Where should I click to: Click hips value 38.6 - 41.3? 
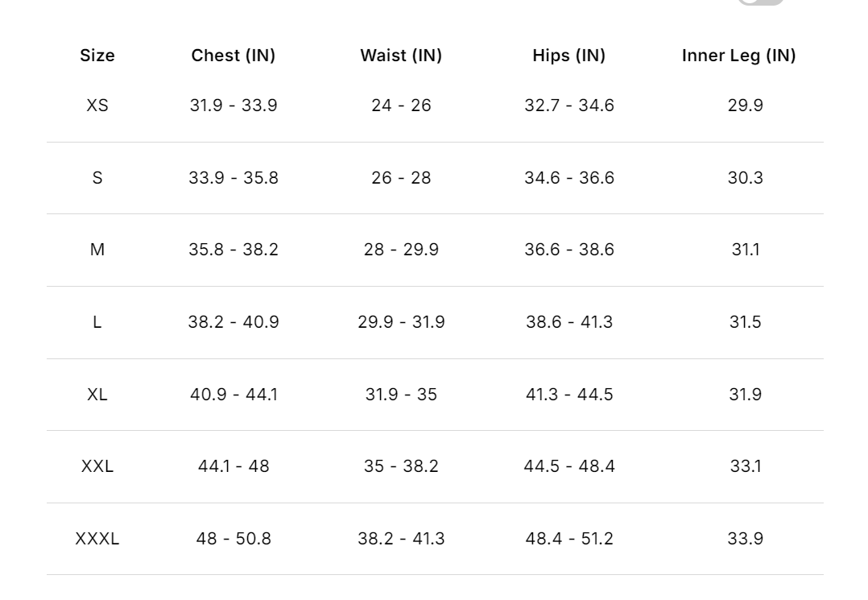coord(569,322)
